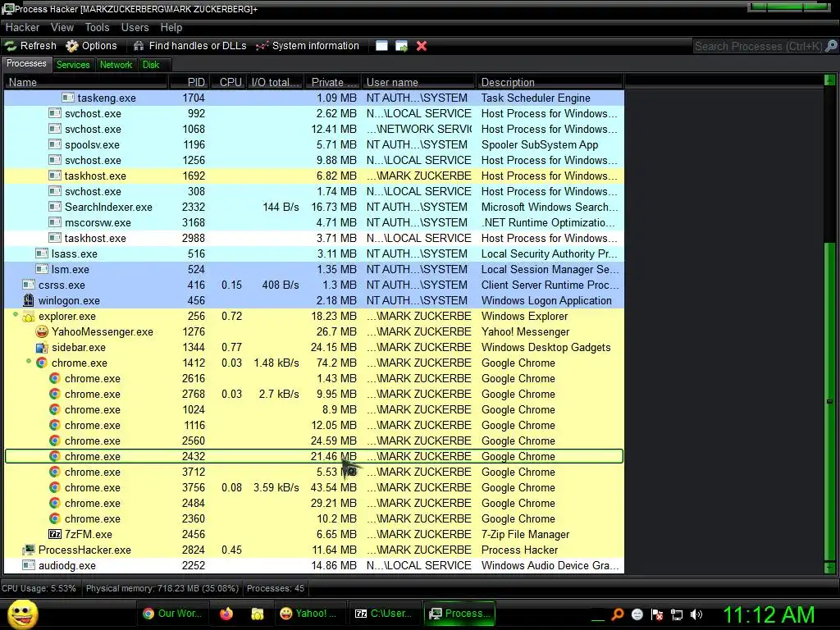Open Options from the toolbar
This screenshot has height=630, width=840.
coord(92,46)
